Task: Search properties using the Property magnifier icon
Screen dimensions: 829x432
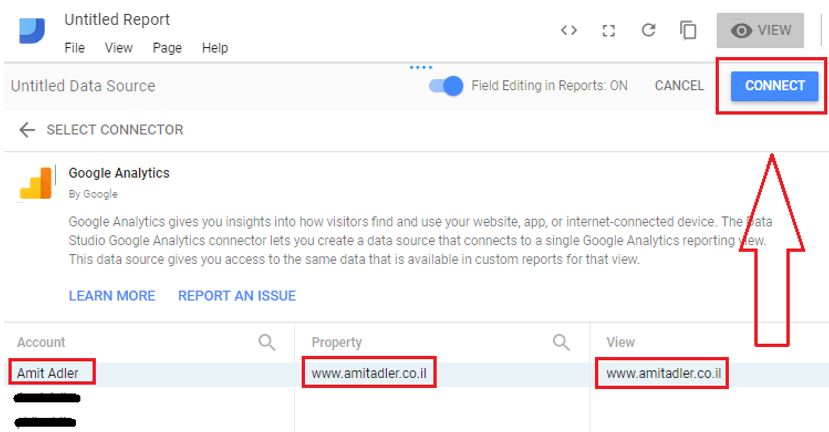Action: pos(561,342)
